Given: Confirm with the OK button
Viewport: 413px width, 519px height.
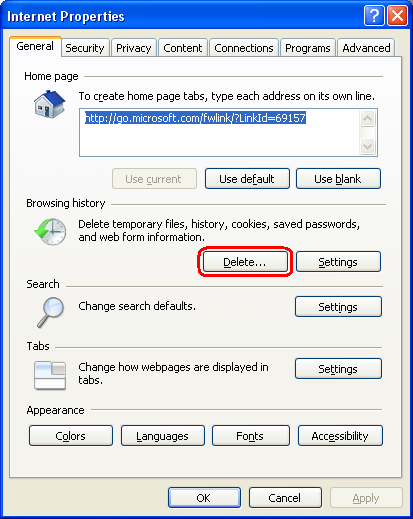Looking at the screenshot, I should point(204,497).
